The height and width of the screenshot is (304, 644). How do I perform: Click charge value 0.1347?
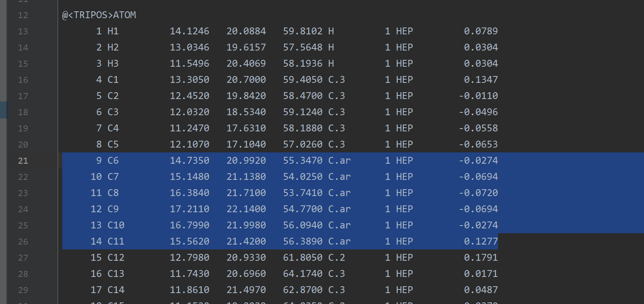click(481, 80)
